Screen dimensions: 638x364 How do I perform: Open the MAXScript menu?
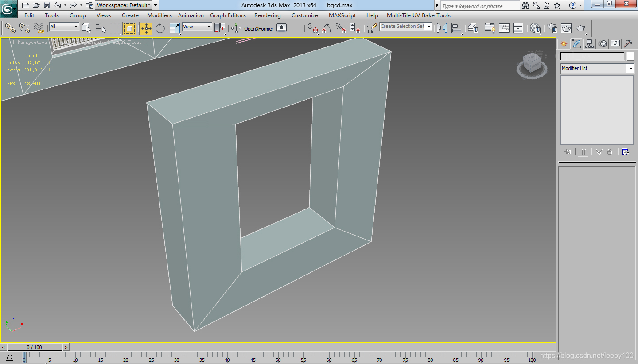pyautogui.click(x=342, y=15)
